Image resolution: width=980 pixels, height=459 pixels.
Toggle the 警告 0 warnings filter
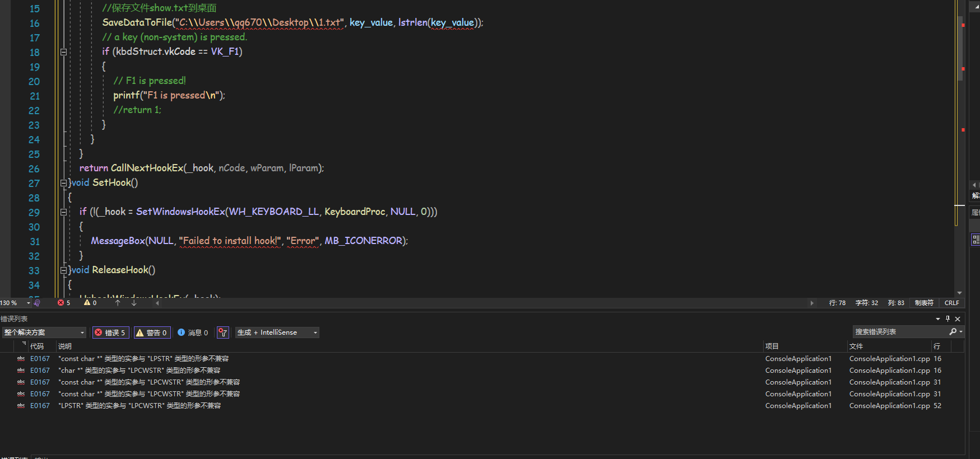[x=152, y=332]
